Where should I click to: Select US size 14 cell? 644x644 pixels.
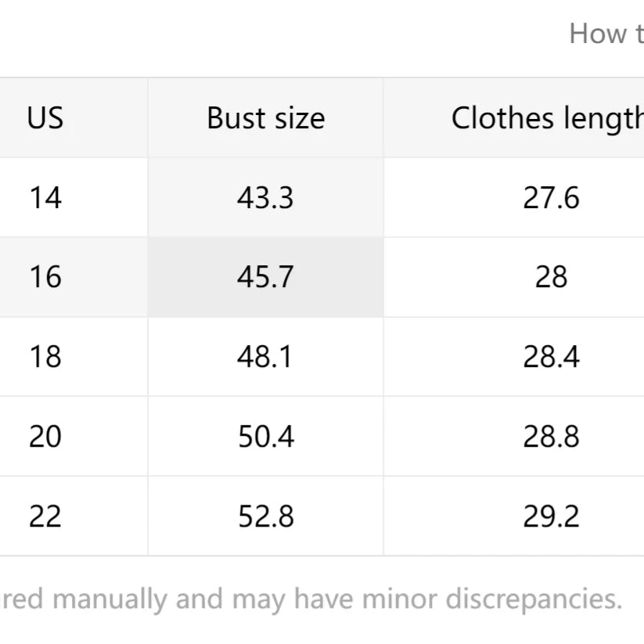(x=45, y=198)
